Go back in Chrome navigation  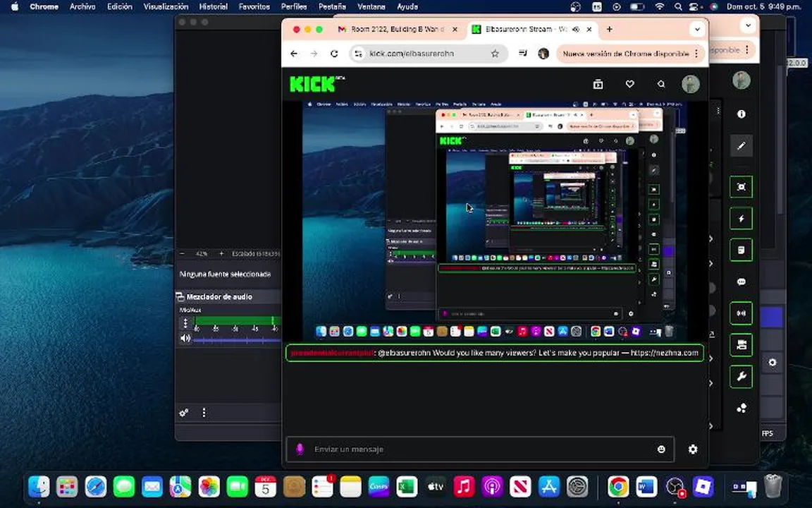click(x=294, y=54)
